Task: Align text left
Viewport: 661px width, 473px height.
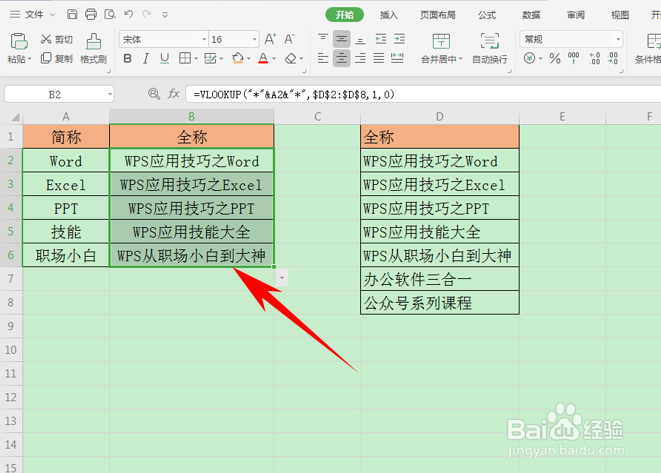Action: coord(323,58)
